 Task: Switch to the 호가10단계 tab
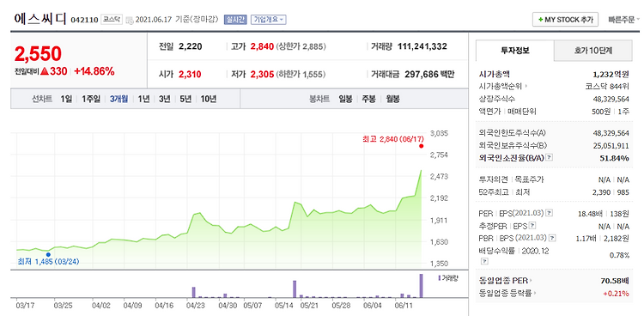point(593,51)
